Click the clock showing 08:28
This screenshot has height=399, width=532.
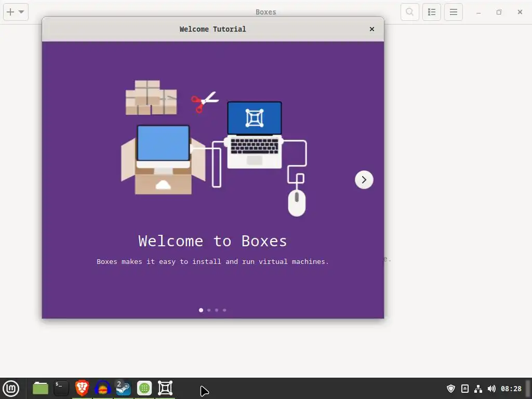[x=511, y=389]
